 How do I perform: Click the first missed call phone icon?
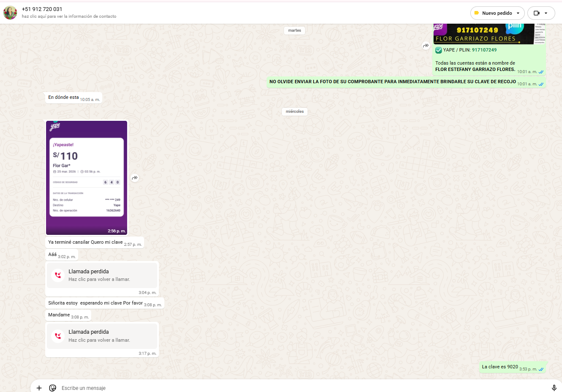click(58, 275)
